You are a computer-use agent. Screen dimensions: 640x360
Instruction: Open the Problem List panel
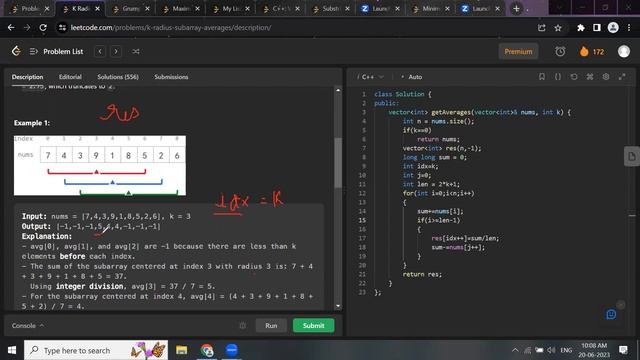coord(57,51)
